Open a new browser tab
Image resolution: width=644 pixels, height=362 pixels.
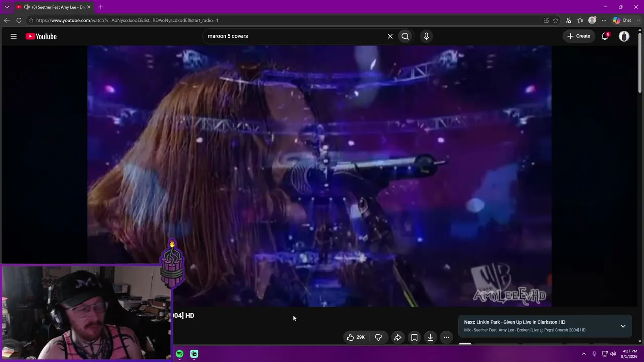(x=101, y=7)
